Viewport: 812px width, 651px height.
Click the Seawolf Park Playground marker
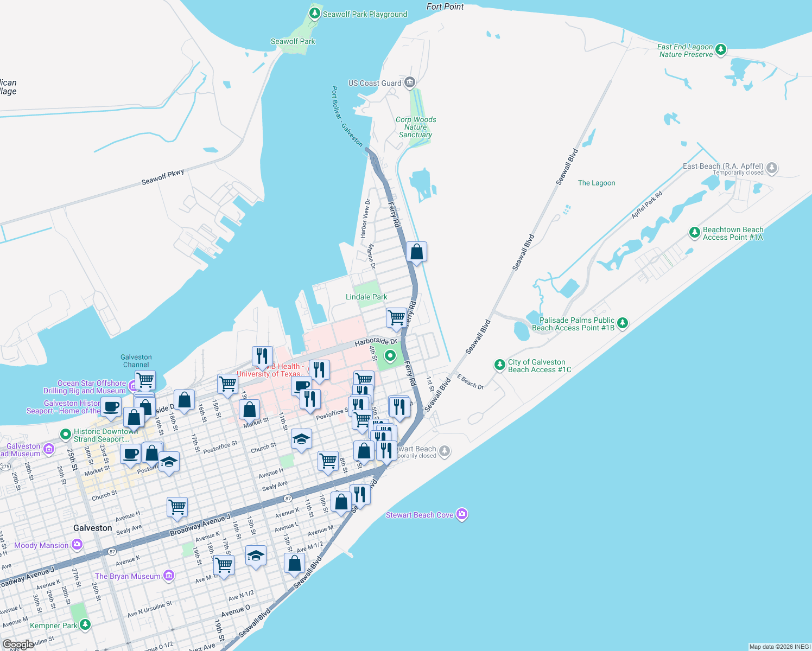tap(315, 13)
